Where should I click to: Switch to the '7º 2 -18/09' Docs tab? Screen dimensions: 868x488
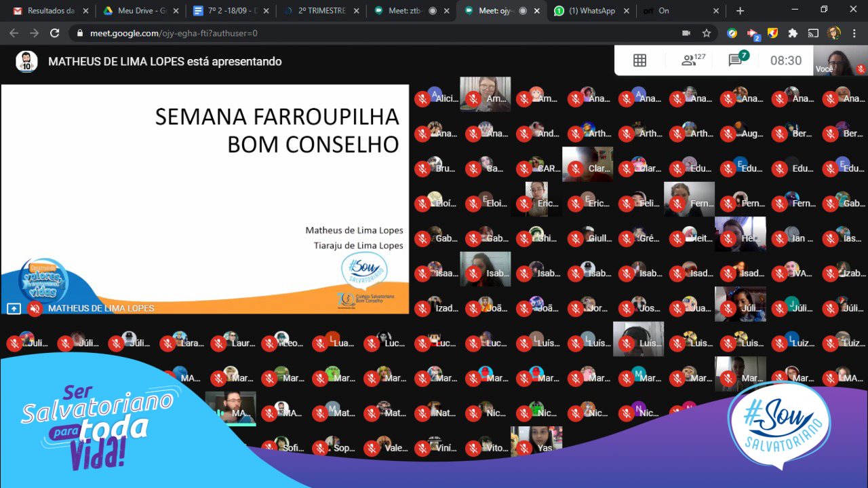tap(231, 11)
